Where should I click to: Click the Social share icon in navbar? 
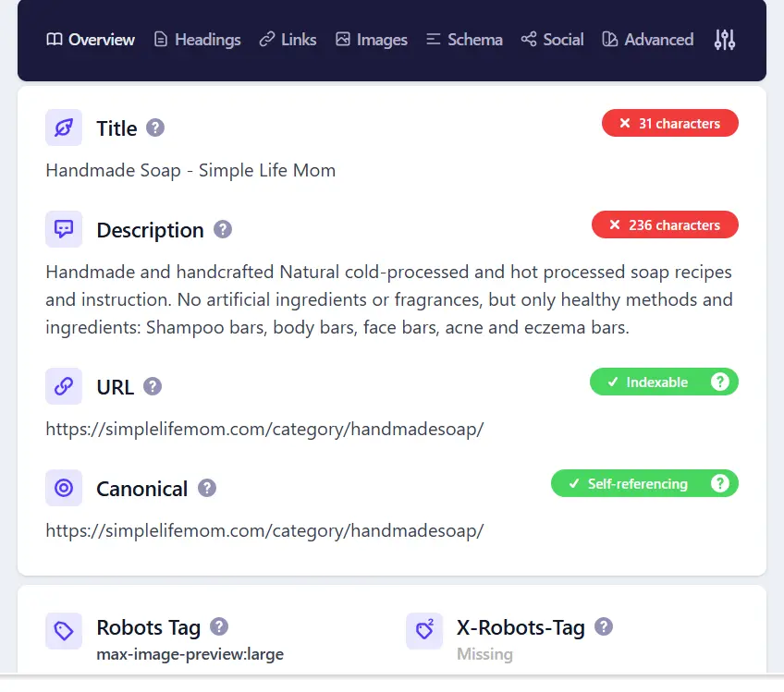tap(529, 39)
